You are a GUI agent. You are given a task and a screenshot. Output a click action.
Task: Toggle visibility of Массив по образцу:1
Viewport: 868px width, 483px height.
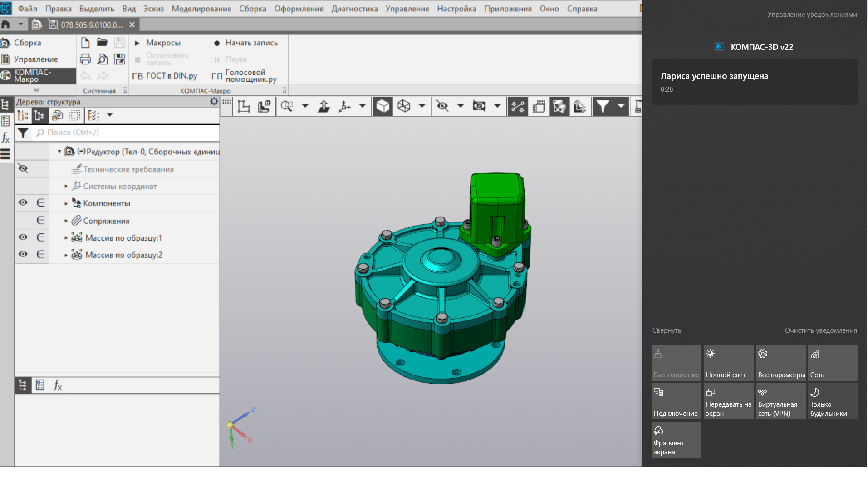coord(23,237)
